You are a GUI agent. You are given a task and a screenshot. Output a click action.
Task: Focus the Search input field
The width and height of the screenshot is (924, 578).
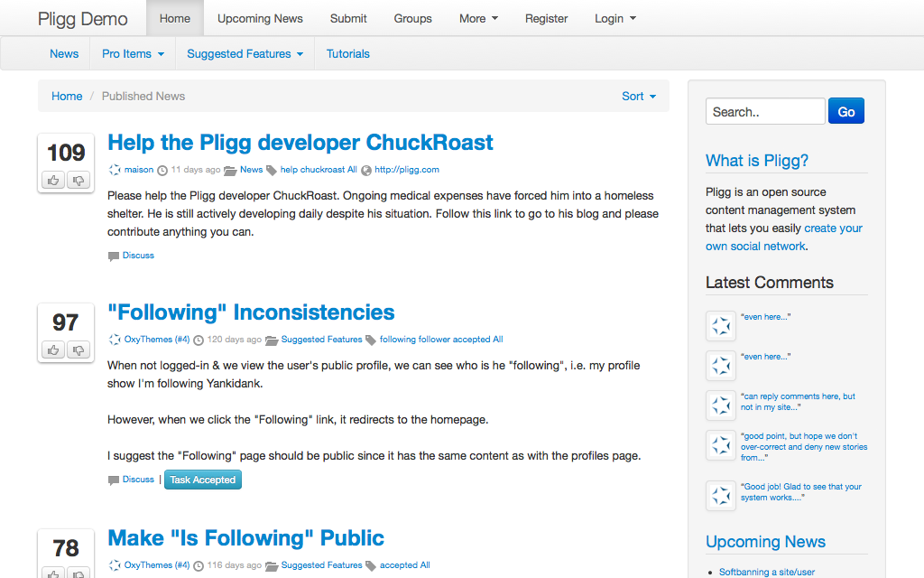(764, 112)
